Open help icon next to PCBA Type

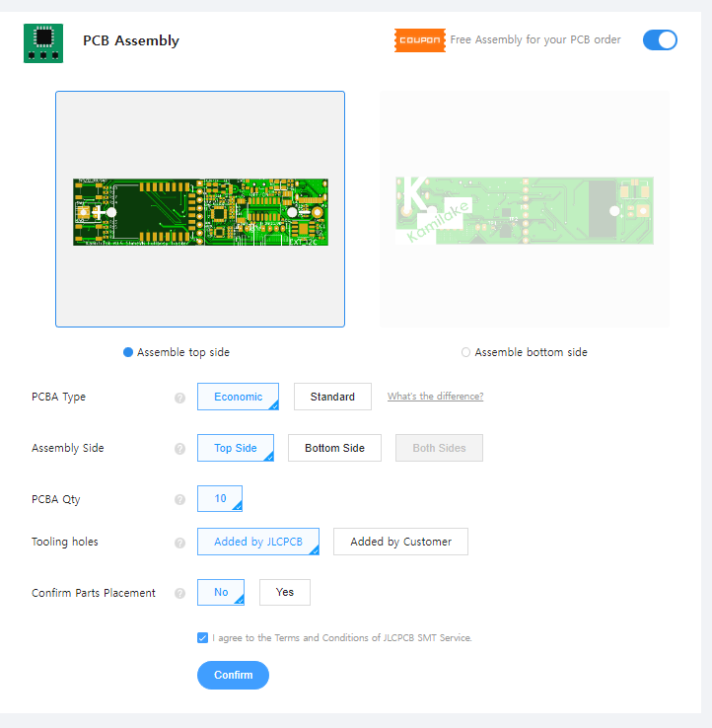point(180,398)
